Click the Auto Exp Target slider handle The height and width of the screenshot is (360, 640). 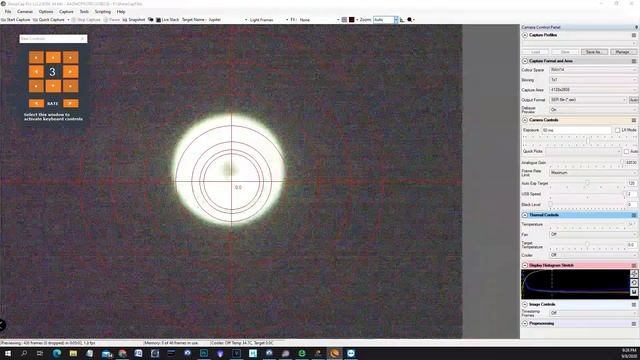587,183
